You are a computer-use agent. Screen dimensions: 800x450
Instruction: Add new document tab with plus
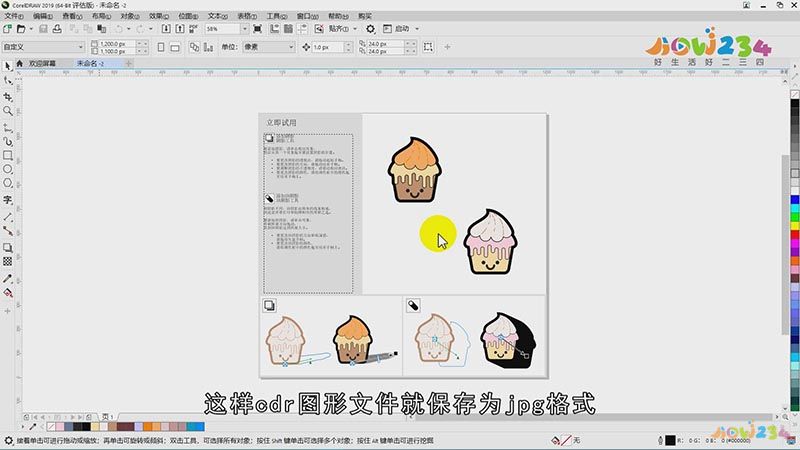tap(129, 63)
